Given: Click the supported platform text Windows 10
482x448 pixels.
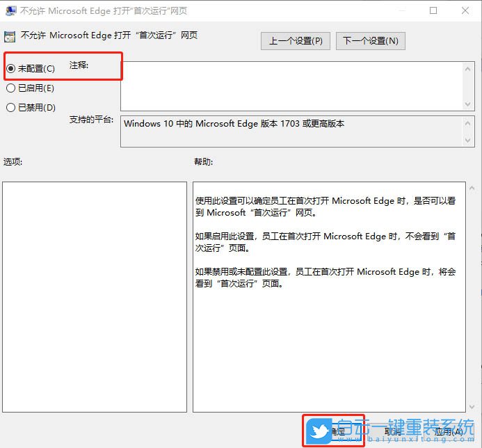Looking at the screenshot, I should pos(234,124).
